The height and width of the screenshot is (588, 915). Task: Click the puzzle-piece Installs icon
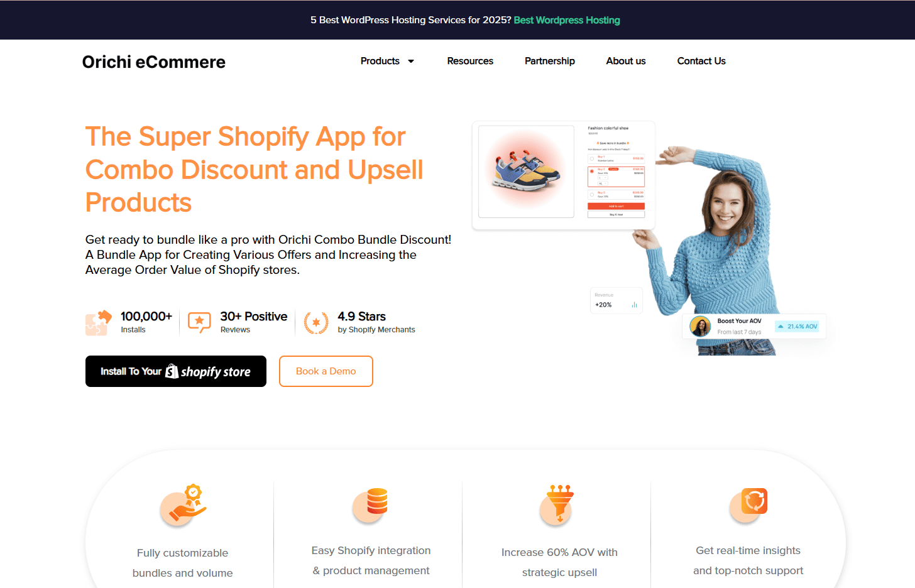tap(99, 323)
